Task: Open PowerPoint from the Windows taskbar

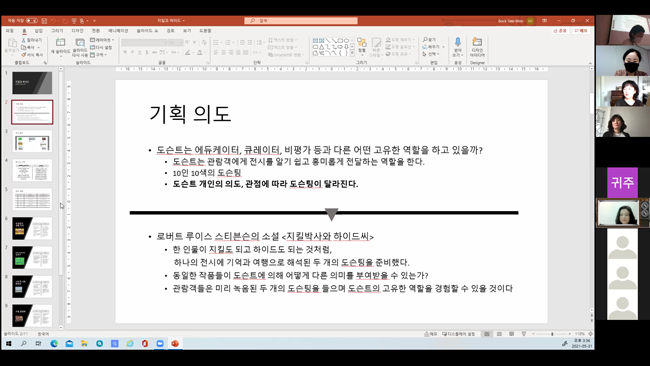Action: tap(175, 344)
